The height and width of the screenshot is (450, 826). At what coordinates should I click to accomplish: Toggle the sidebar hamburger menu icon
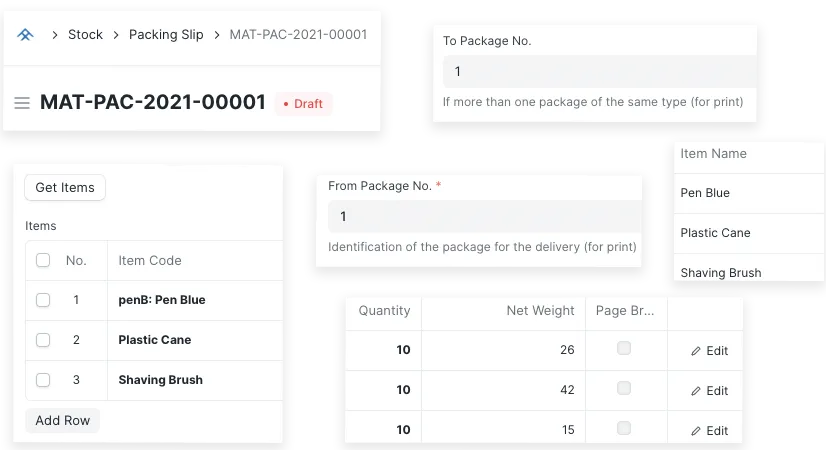22,103
